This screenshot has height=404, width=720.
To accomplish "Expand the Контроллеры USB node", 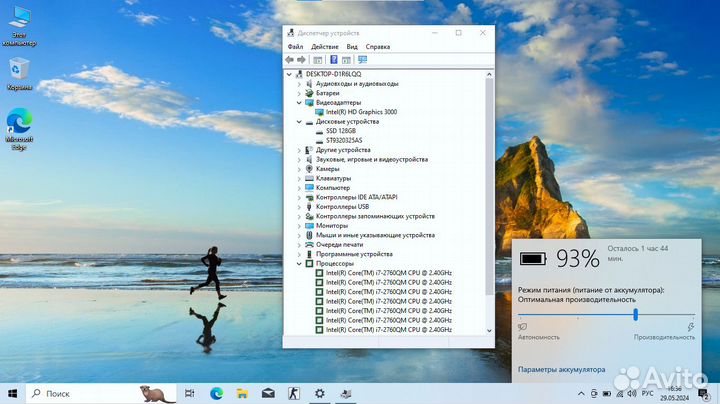I will (x=298, y=207).
